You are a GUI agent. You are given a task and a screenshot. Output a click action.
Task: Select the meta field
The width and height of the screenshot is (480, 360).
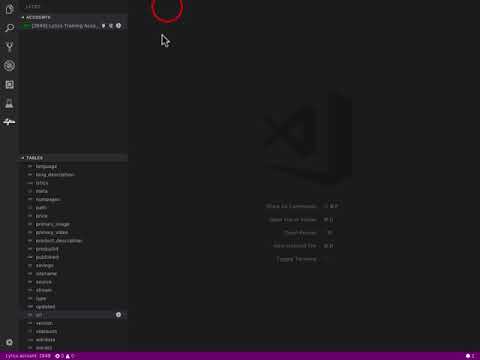pyautogui.click(x=42, y=191)
